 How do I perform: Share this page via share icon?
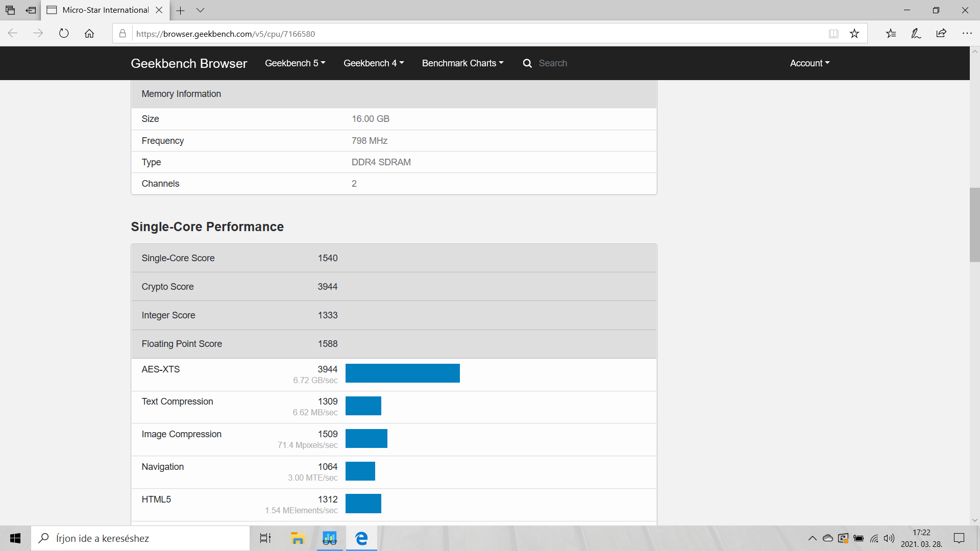[x=941, y=34]
